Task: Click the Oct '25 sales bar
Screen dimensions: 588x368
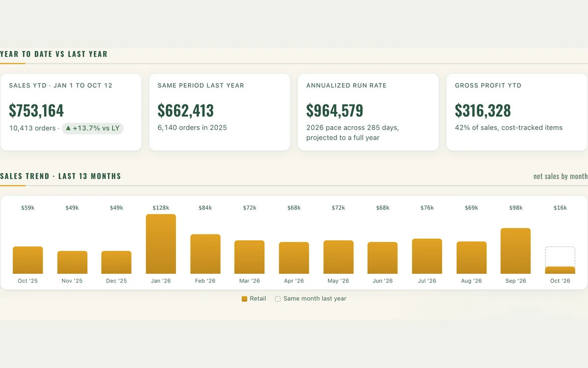Action: (28, 260)
